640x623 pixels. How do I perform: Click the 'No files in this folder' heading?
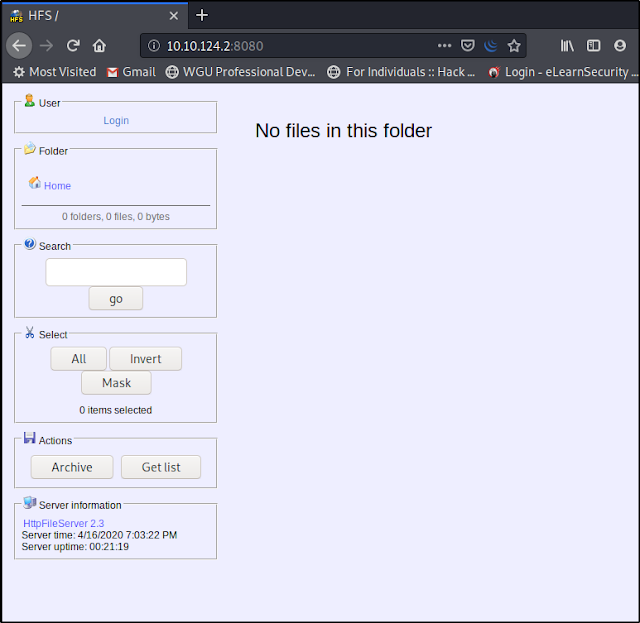coord(343,131)
